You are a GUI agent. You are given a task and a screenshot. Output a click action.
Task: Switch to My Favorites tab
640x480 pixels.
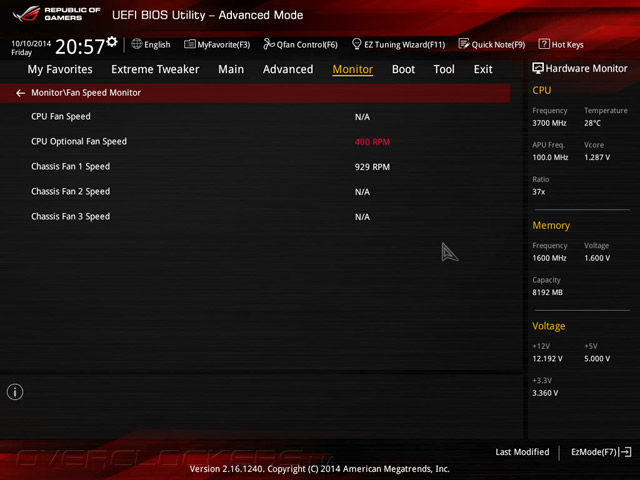(x=60, y=69)
